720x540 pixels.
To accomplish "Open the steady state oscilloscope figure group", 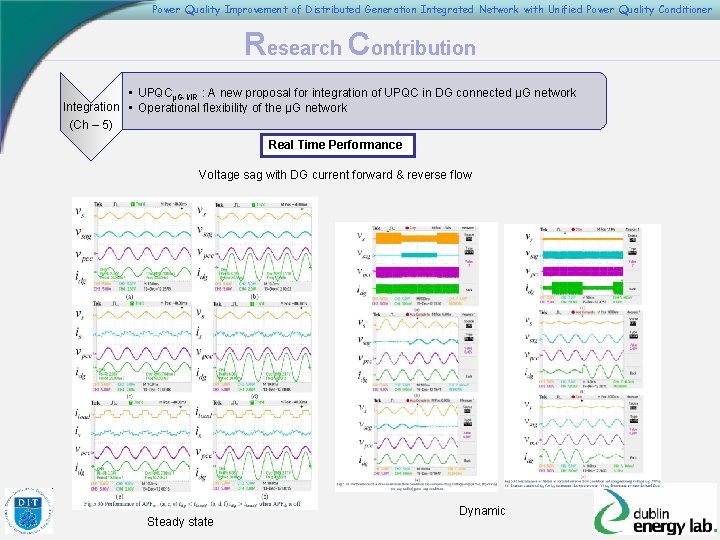I will 195,353.
